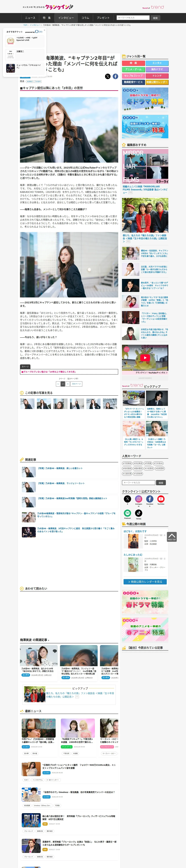
Task: Open next-page link グループのブレない強さ
Action: [x=69, y=372]
